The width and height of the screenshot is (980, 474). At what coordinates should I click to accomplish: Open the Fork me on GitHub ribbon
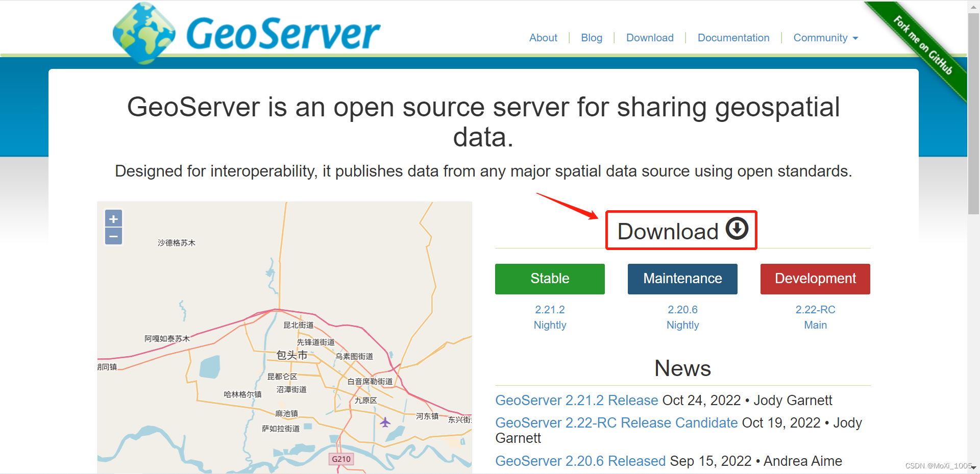click(x=923, y=45)
